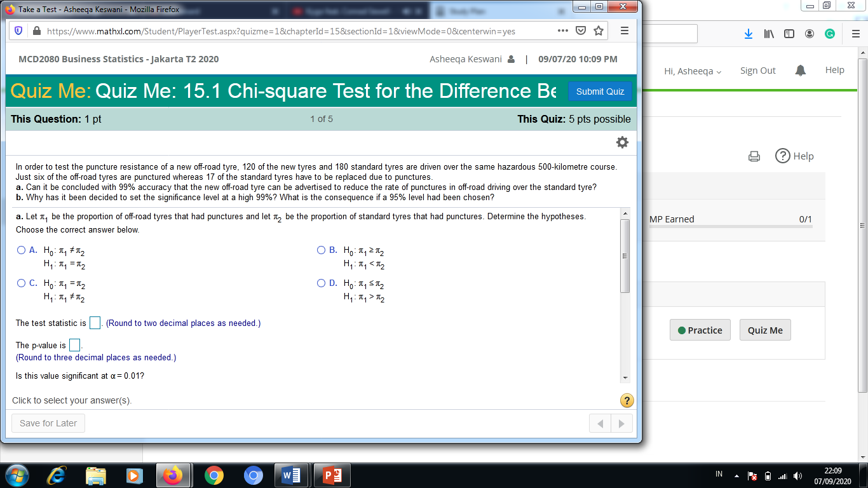Click the Save for Later button
This screenshot has width=868, height=488.
(48, 423)
